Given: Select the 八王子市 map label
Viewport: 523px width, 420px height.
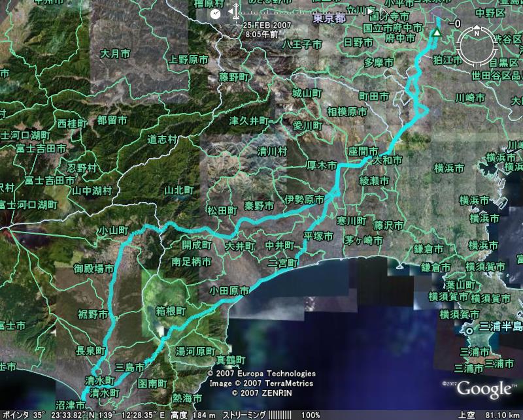Looking at the screenshot, I should [303, 44].
